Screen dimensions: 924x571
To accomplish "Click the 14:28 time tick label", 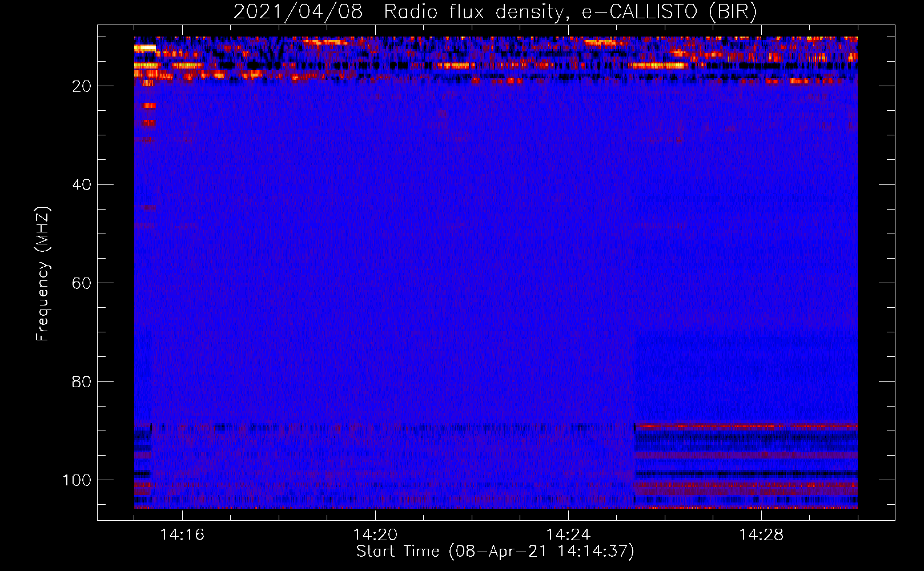I will pos(761,535).
